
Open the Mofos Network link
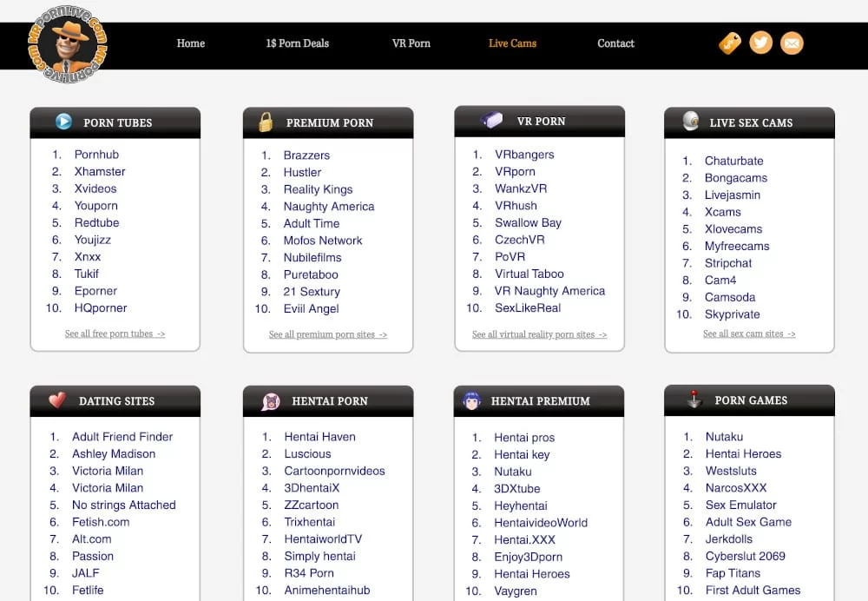tap(323, 241)
